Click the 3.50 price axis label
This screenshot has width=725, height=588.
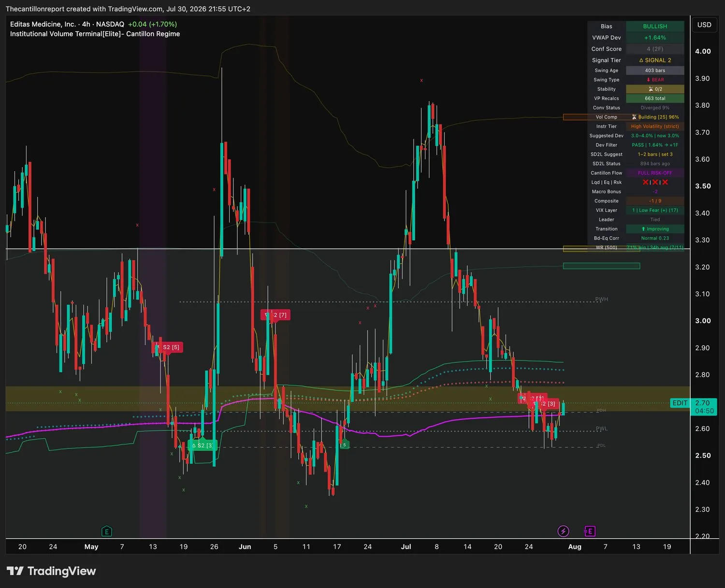(x=703, y=186)
